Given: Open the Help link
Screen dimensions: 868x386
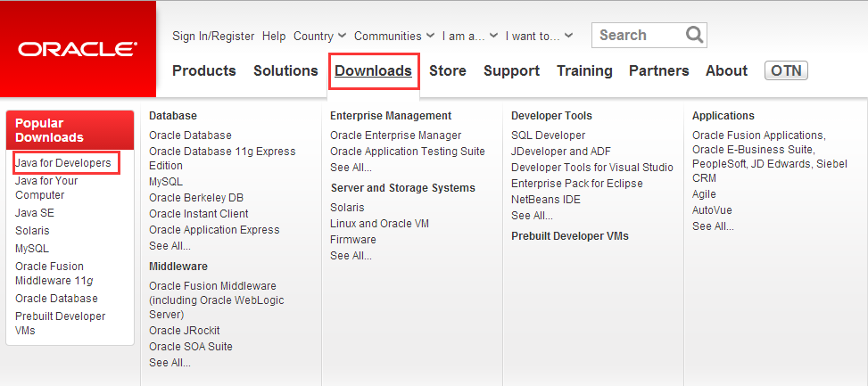Looking at the screenshot, I should click(274, 36).
